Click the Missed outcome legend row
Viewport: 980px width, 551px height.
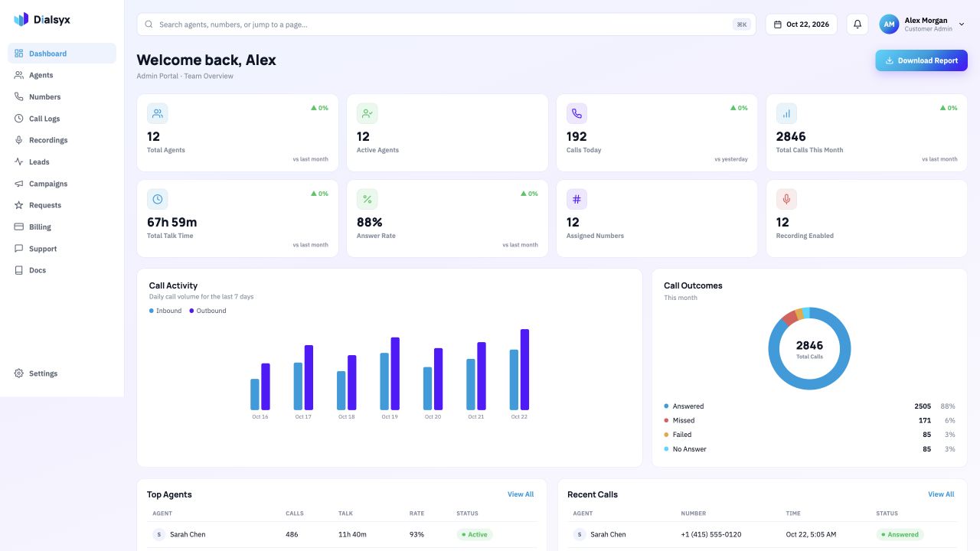pos(809,420)
